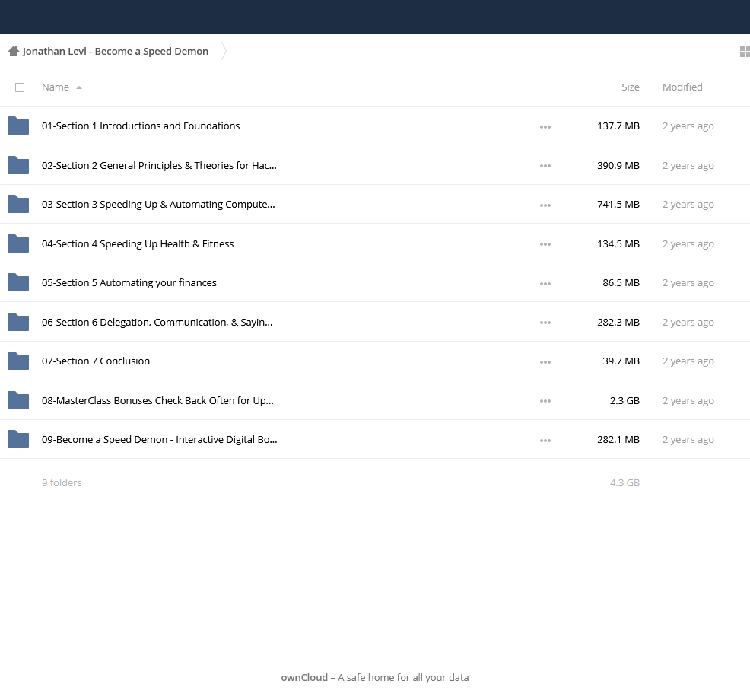Viewport: 750px width, 700px height.
Task: Click size value 86.5 MB
Action: click(621, 283)
